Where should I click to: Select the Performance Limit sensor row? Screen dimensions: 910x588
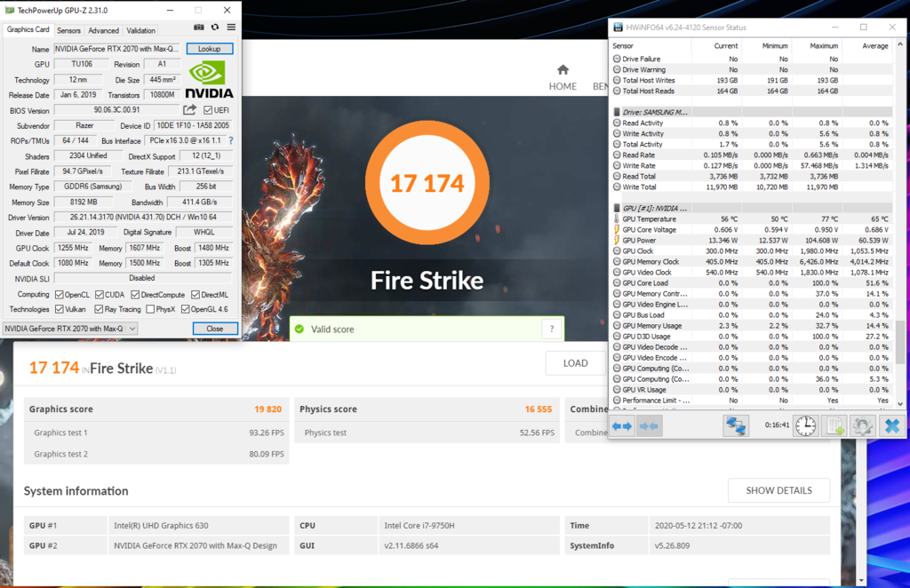pos(751,400)
